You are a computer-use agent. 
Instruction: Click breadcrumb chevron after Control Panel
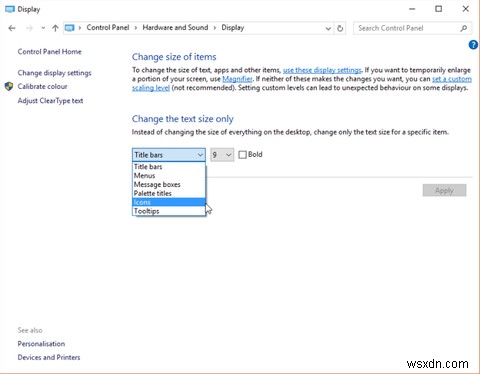136,28
